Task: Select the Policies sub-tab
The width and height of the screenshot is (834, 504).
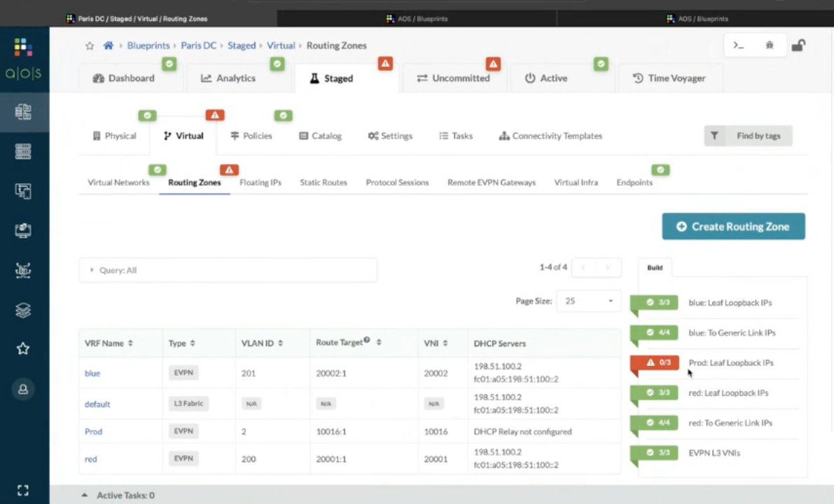Action: coord(252,136)
